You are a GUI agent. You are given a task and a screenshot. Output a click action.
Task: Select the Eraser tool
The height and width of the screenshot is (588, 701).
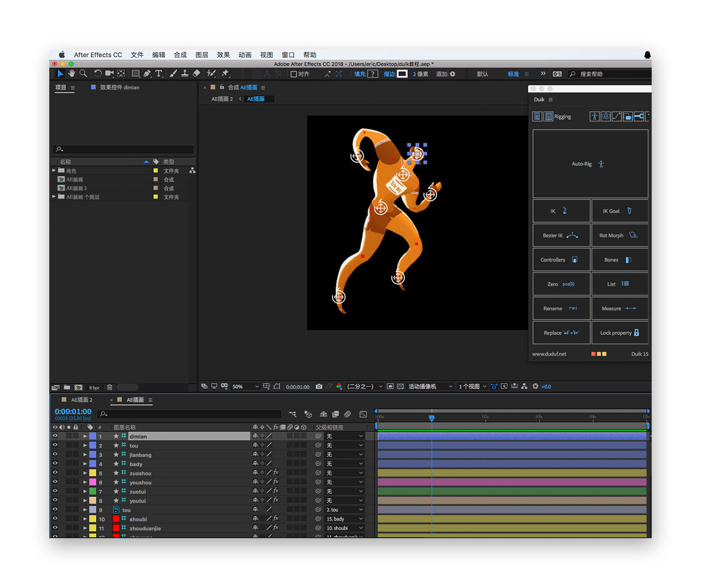197,73
